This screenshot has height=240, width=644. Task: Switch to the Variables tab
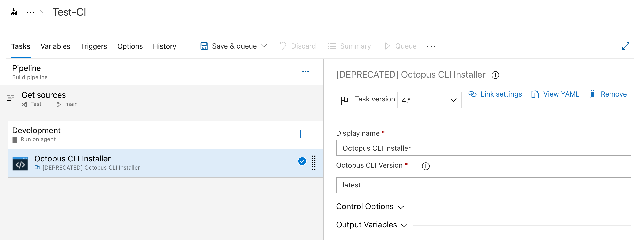tap(55, 46)
